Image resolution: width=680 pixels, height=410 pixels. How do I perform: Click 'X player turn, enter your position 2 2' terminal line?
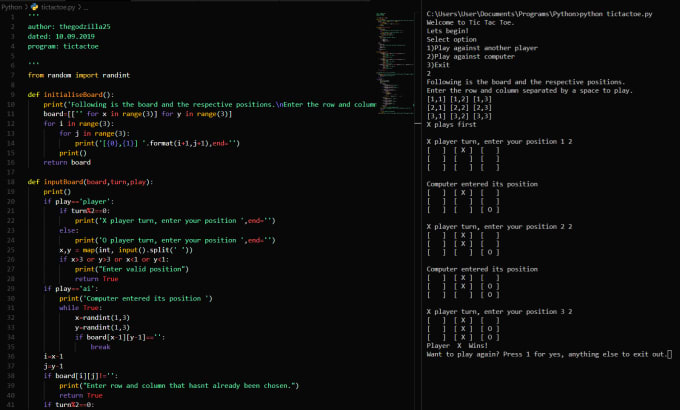pyautogui.click(x=499, y=226)
